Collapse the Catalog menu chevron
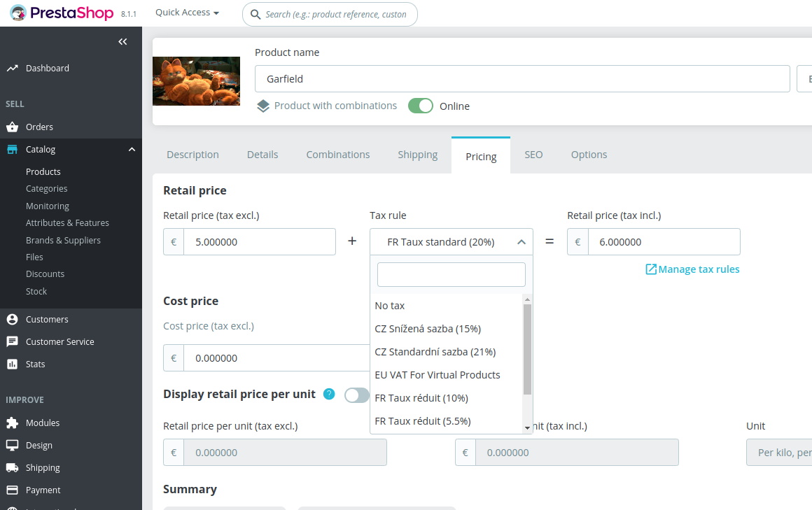The image size is (812, 510). pos(132,149)
